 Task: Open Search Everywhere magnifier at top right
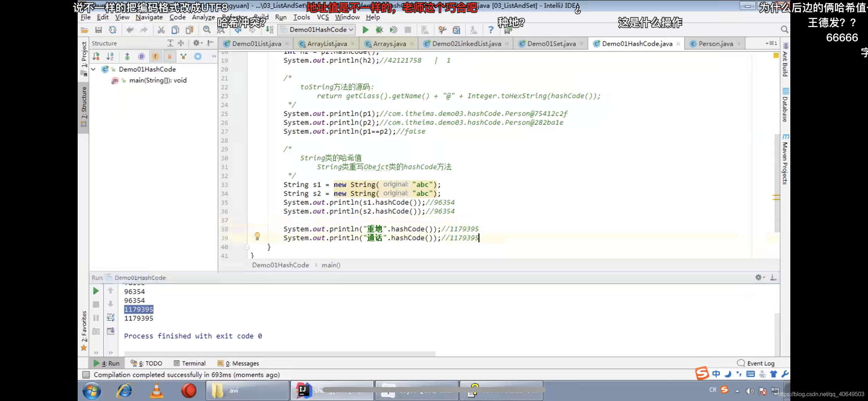(x=784, y=30)
